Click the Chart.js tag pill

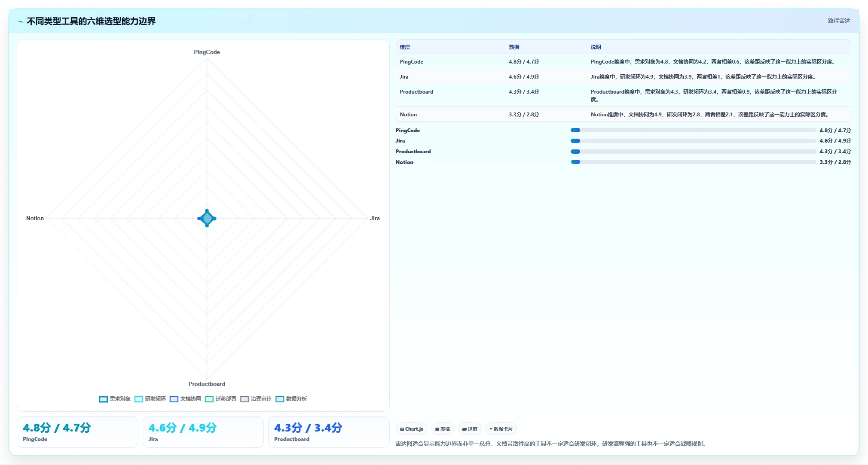coord(411,429)
